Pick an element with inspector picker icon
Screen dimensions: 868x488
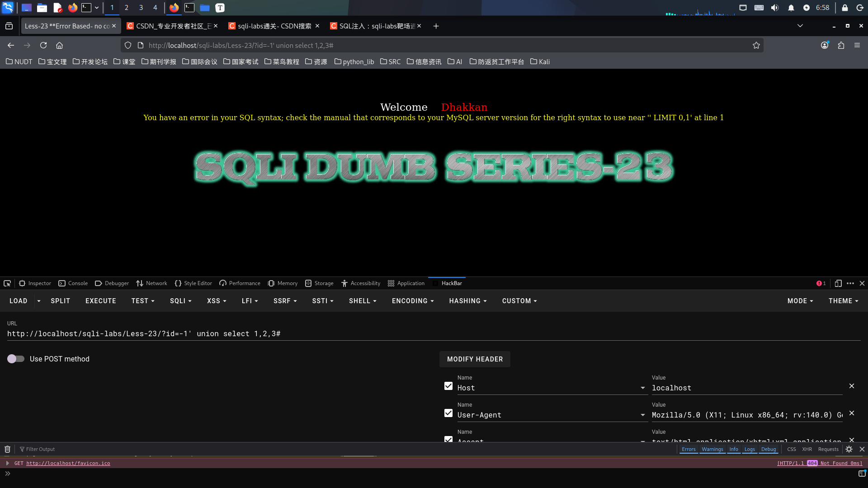(7, 283)
